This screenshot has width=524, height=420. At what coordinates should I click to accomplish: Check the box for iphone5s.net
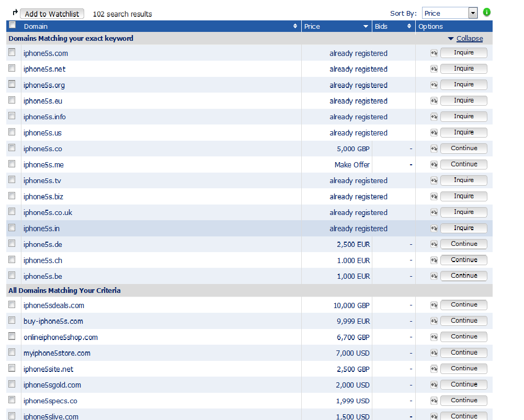pos(12,68)
